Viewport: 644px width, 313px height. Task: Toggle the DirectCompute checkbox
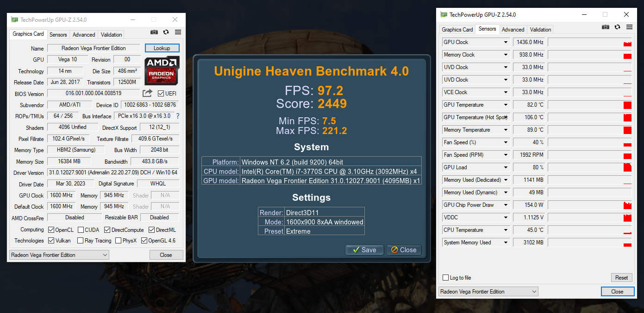107,230
